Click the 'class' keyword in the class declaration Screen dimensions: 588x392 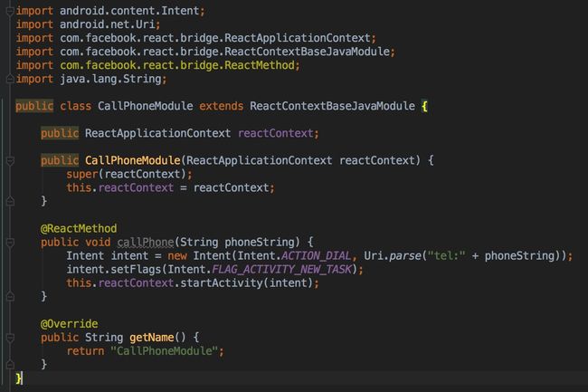point(75,106)
